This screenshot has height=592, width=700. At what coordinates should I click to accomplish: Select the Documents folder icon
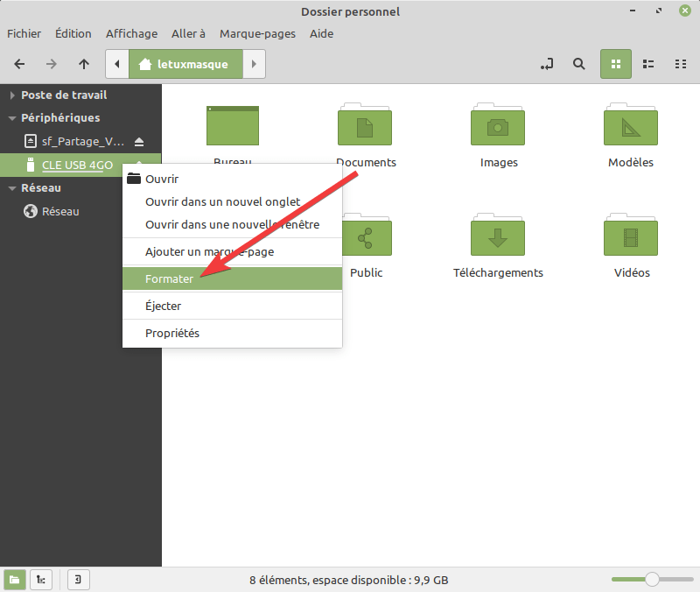[x=365, y=124]
